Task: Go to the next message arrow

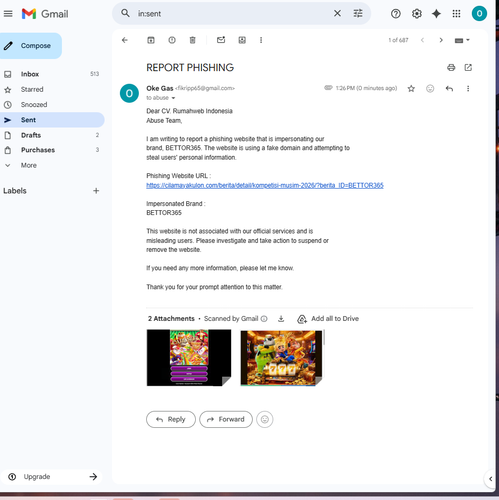Action: click(441, 40)
